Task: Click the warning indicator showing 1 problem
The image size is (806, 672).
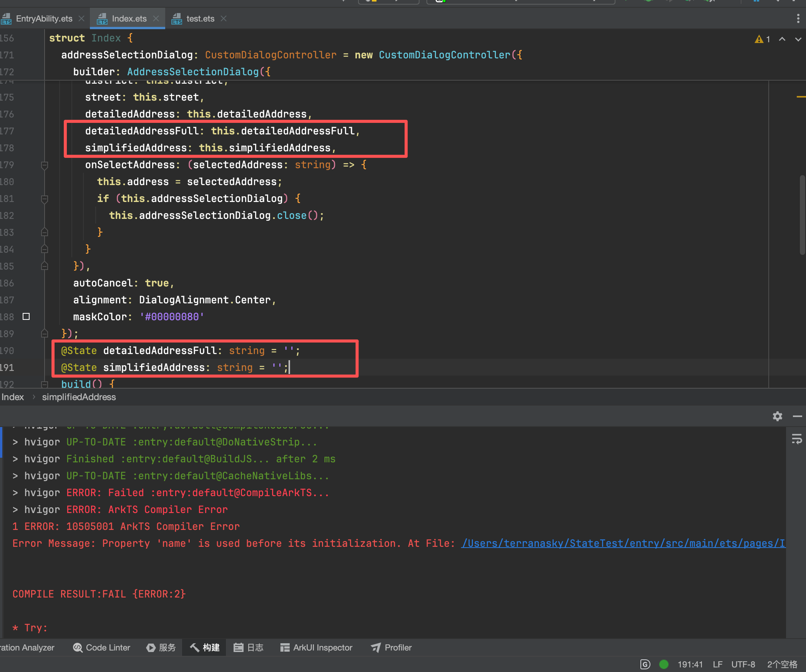Action: (x=762, y=39)
